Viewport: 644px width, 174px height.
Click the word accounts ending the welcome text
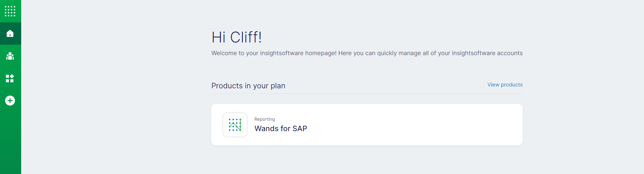510,53
